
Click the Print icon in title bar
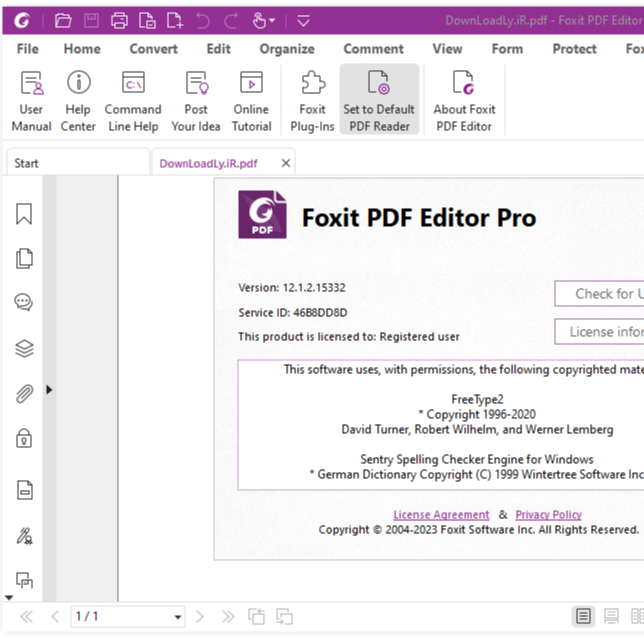click(x=119, y=20)
